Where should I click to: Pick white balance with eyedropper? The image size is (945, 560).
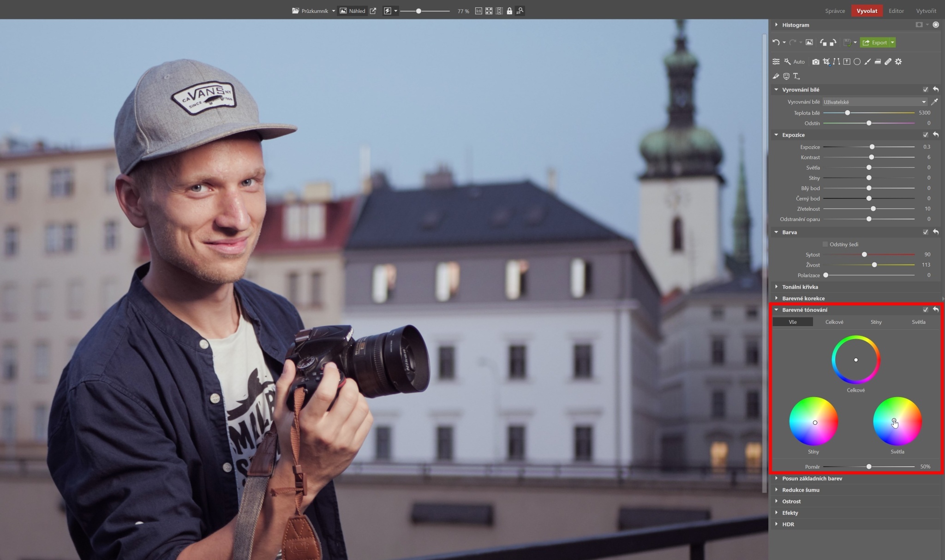point(934,102)
